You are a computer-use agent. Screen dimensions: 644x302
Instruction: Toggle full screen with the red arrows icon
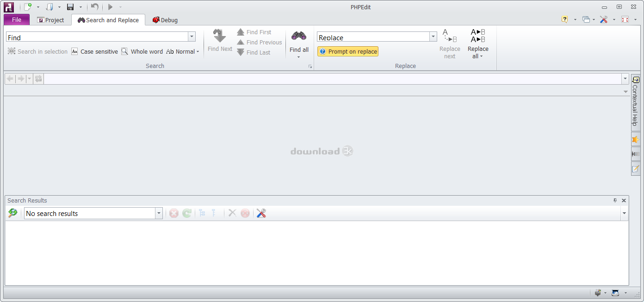(x=625, y=19)
